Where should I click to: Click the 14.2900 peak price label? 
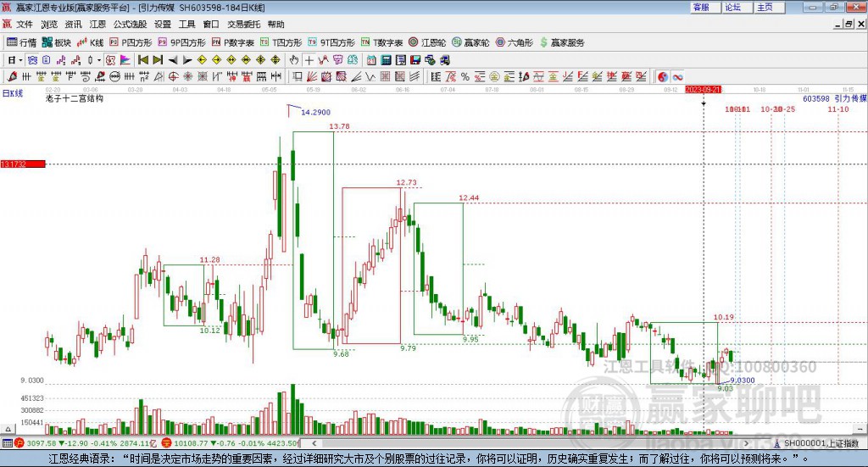click(x=315, y=113)
